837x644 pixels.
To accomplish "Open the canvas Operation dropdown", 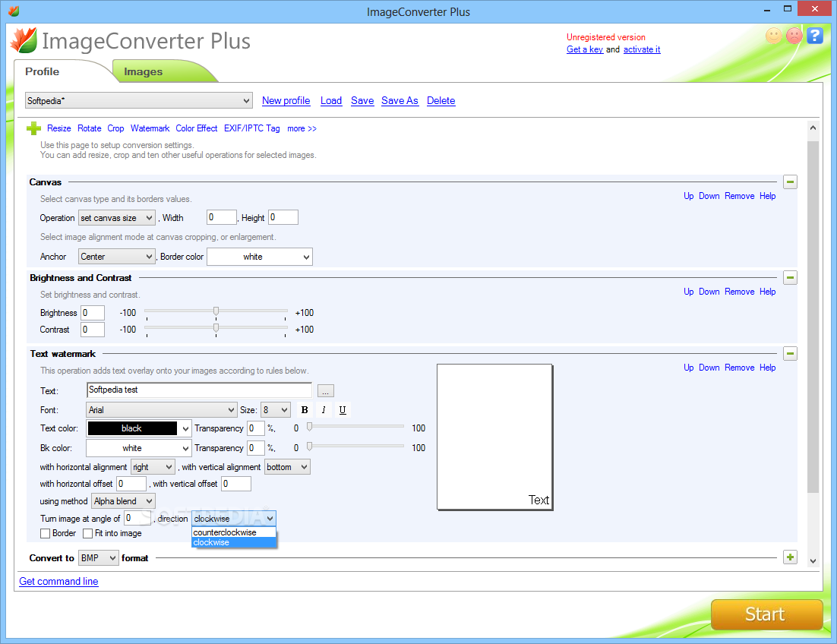I will (117, 218).
